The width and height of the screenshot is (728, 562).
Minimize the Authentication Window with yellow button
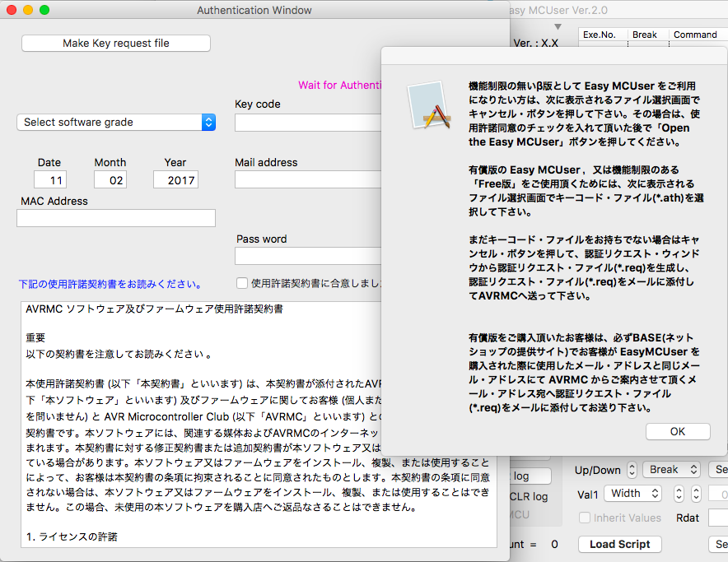[x=28, y=10]
